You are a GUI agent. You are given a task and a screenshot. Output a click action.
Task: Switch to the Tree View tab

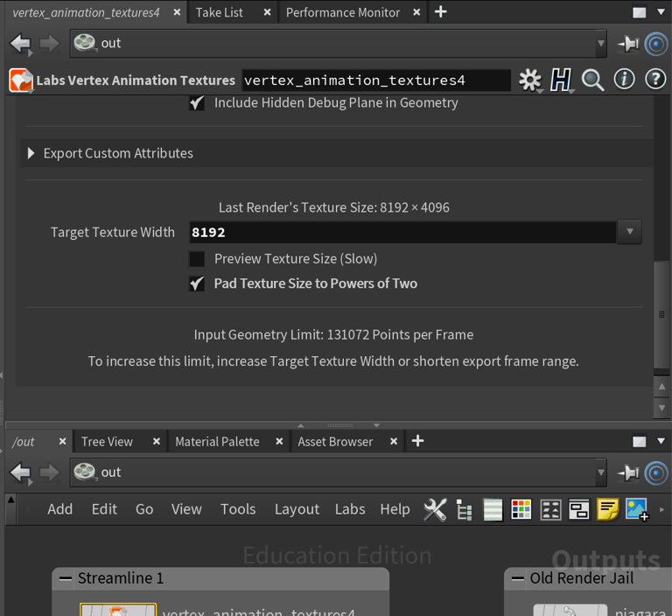pyautogui.click(x=107, y=442)
